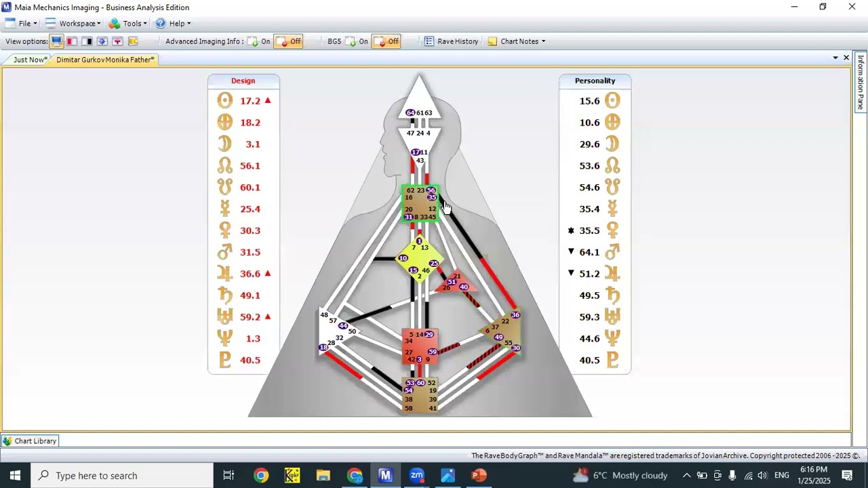
Task: Switch to Dimitar Gurkov Monika Father tab
Action: click(105, 60)
